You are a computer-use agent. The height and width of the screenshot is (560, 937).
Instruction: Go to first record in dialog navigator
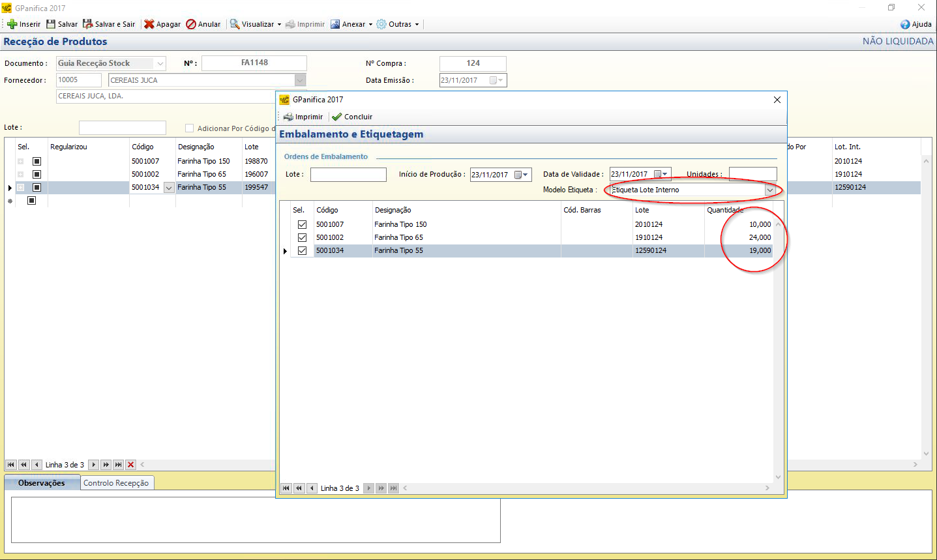[x=286, y=488]
